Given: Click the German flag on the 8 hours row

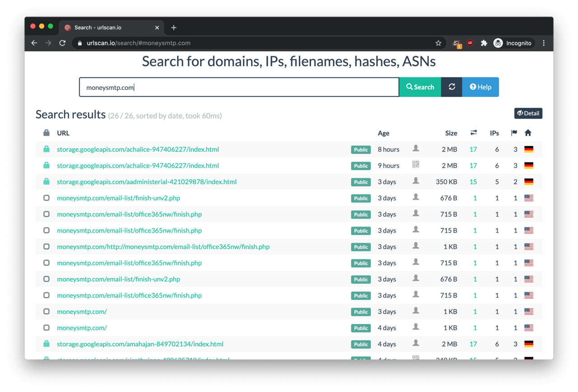Looking at the screenshot, I should point(528,149).
